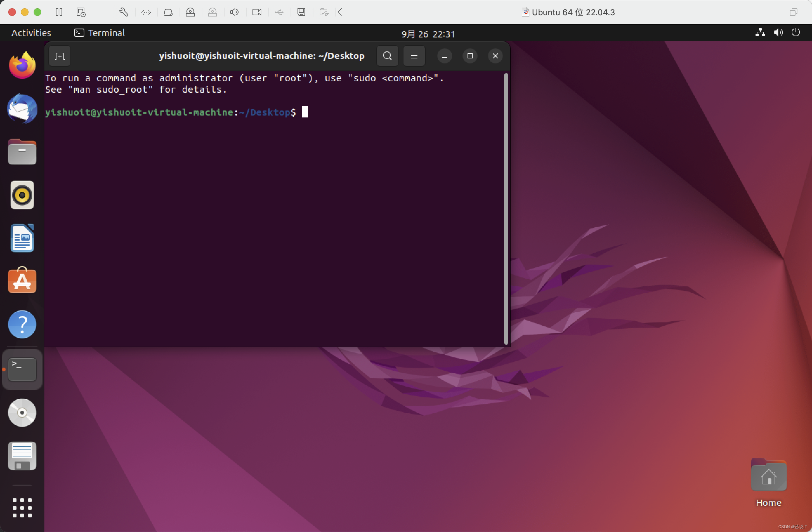Pause the virtual machine
This screenshot has height=532, width=812.
coord(59,12)
